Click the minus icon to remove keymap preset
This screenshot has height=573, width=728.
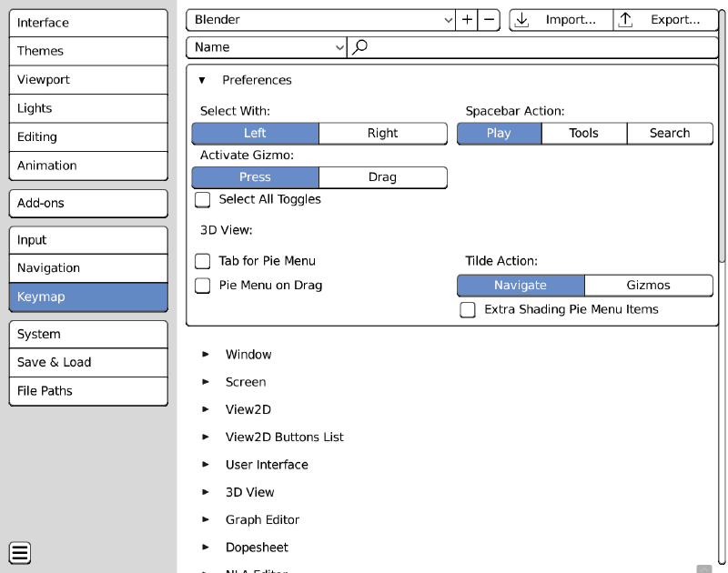(490, 20)
